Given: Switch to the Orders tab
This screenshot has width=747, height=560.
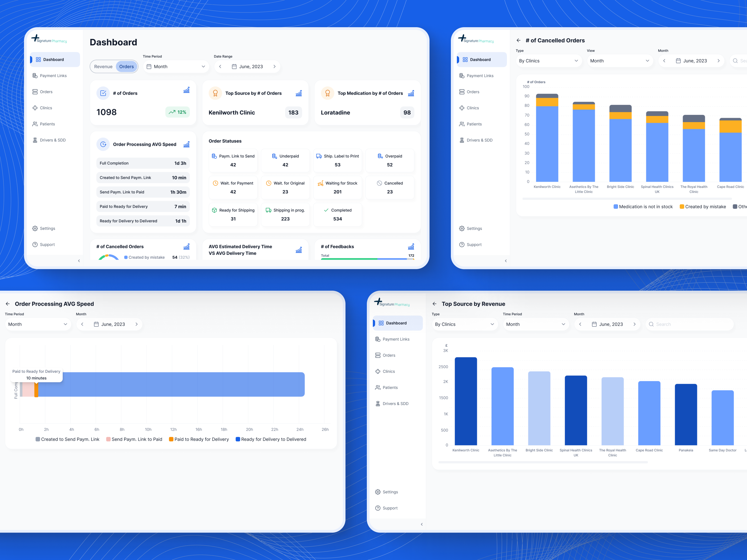Looking at the screenshot, I should click(126, 66).
